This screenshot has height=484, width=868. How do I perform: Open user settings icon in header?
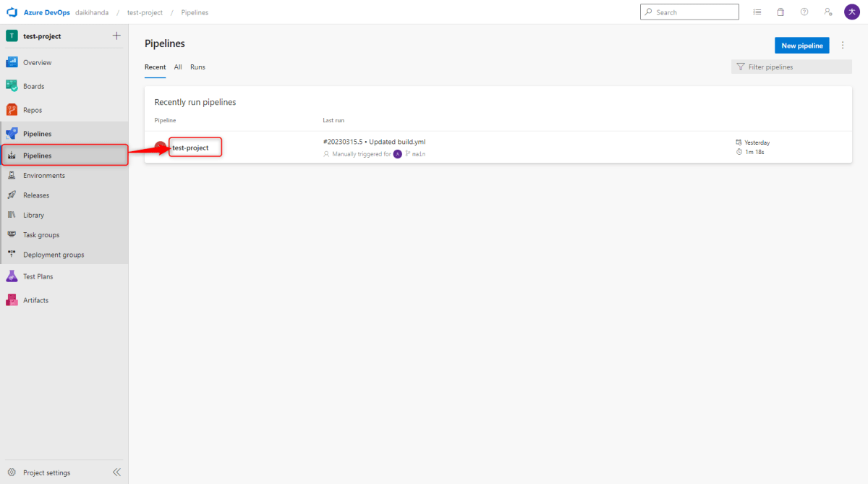pyautogui.click(x=828, y=12)
